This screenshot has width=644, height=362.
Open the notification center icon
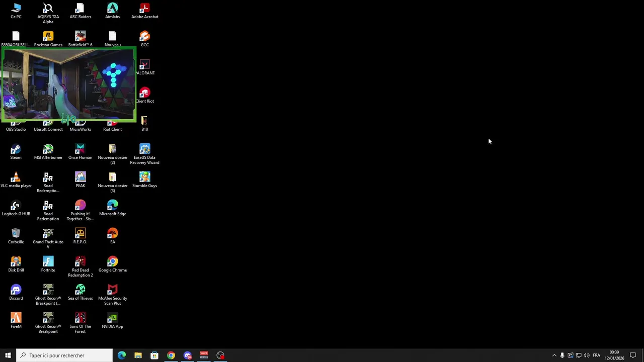click(x=633, y=355)
